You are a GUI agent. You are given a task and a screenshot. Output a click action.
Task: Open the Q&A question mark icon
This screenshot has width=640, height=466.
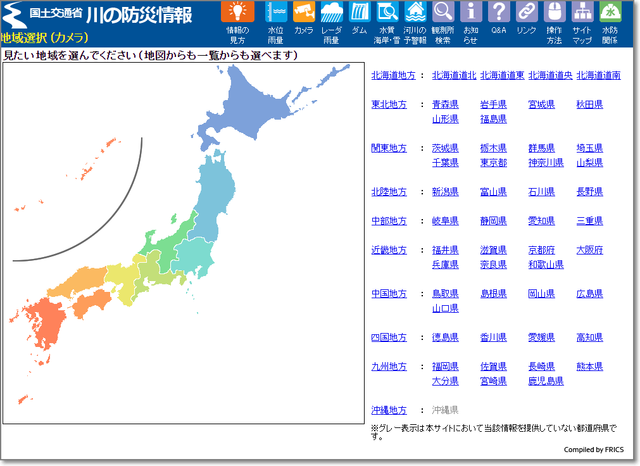pos(498,13)
